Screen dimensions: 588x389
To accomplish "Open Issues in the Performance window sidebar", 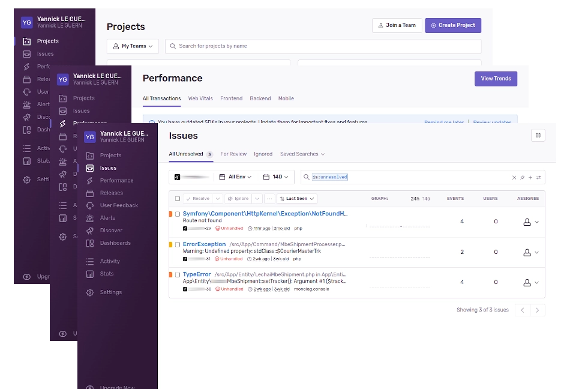I will pos(81,111).
